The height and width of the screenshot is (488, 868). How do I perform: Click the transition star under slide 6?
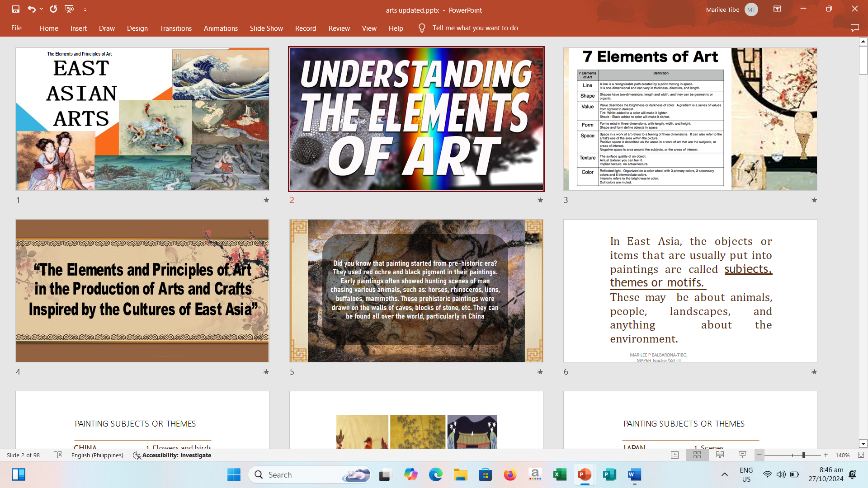point(814,371)
